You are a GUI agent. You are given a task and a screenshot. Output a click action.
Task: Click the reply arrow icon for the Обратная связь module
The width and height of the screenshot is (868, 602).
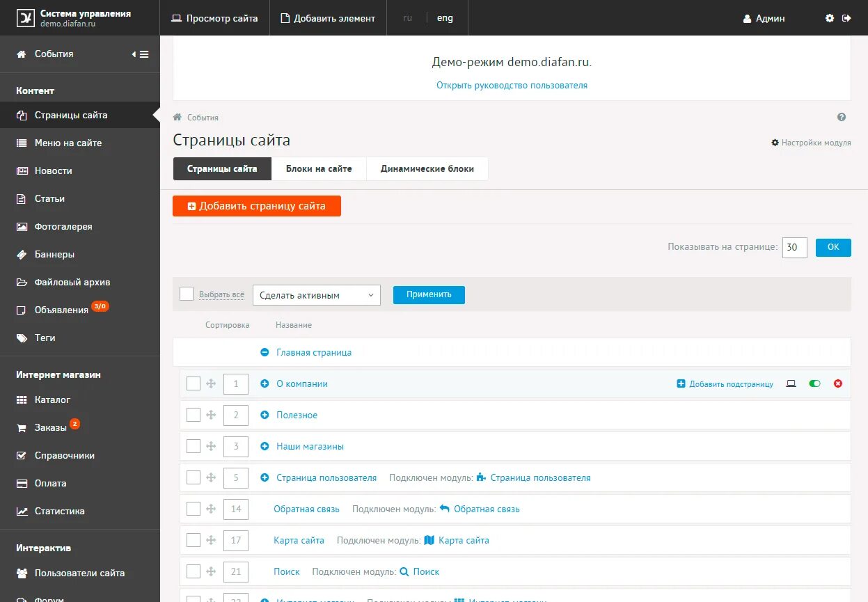445,509
